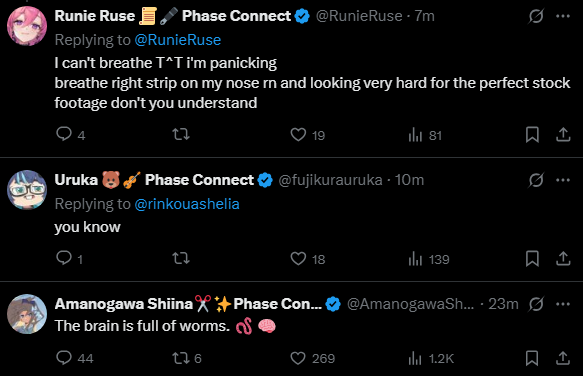Open more options on Uruka's tweet
This screenshot has width=583, height=376.
563,180
